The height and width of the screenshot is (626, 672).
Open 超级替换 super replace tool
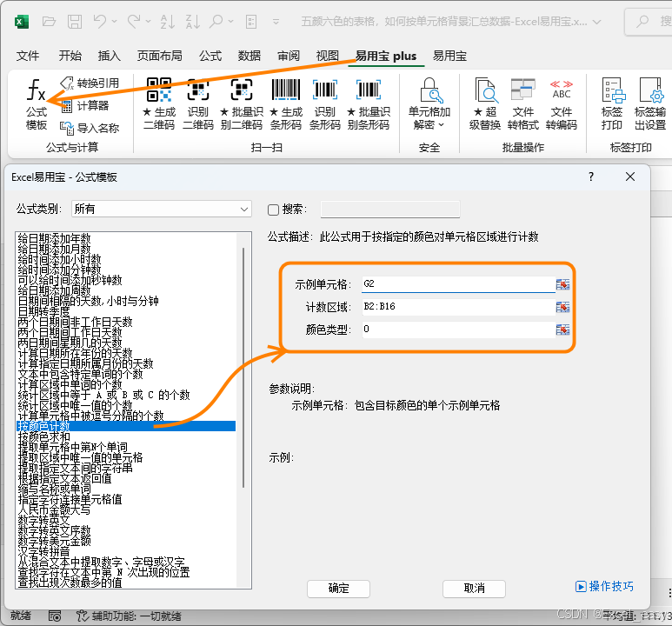[x=485, y=104]
